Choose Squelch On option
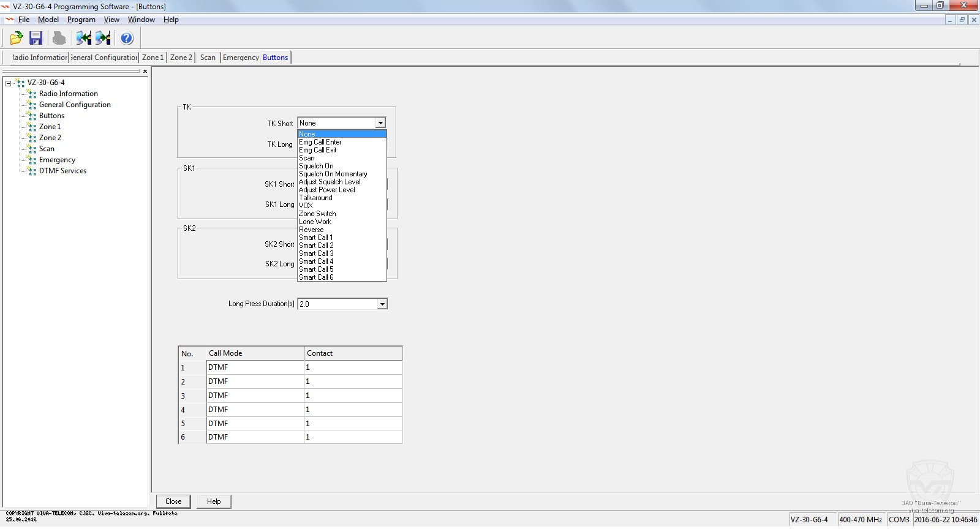This screenshot has width=980, height=529. 342,166
